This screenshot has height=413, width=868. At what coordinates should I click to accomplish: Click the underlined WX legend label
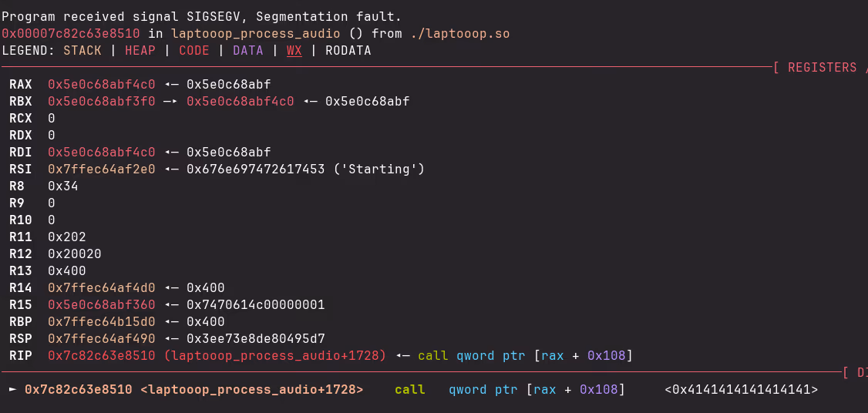(294, 51)
